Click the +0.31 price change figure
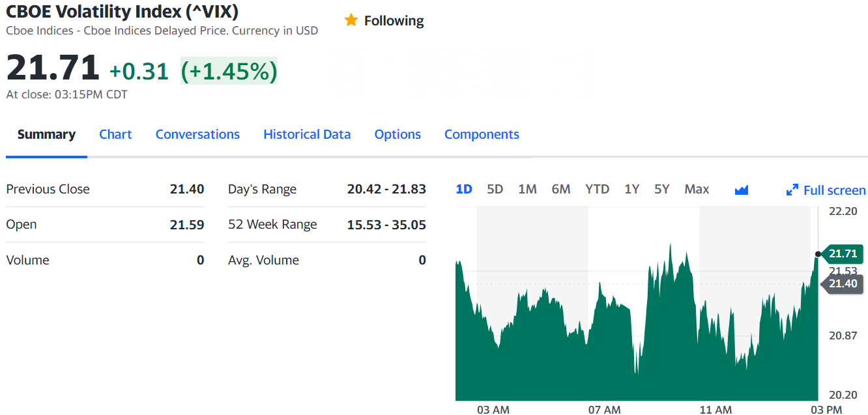This screenshot has height=415, width=868. tap(139, 71)
